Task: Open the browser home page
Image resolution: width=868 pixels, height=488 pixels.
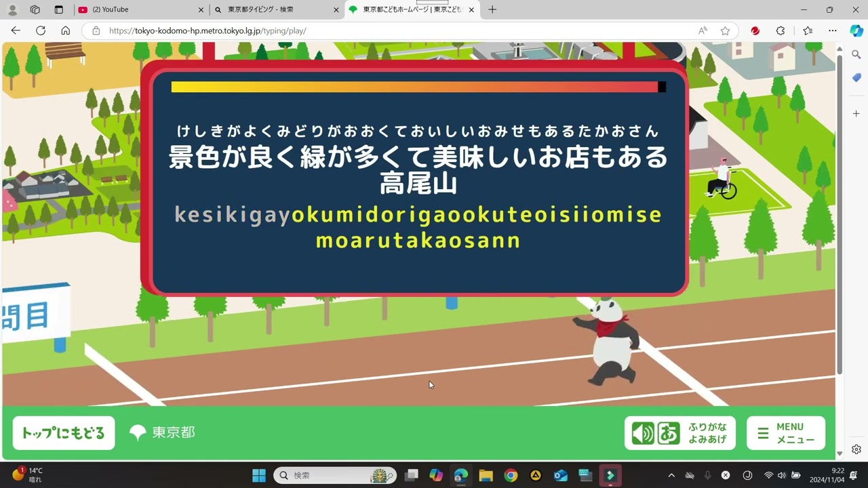Action: click(x=66, y=30)
